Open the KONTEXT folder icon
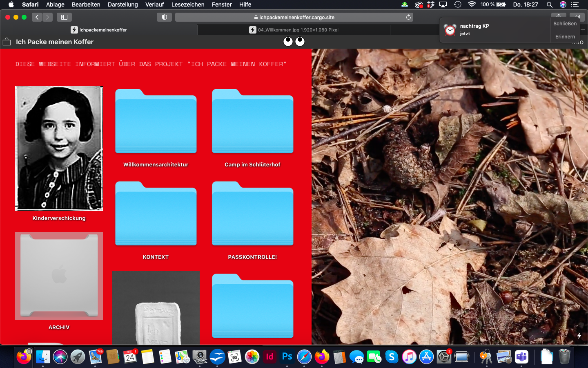The image size is (588, 368). (x=156, y=213)
